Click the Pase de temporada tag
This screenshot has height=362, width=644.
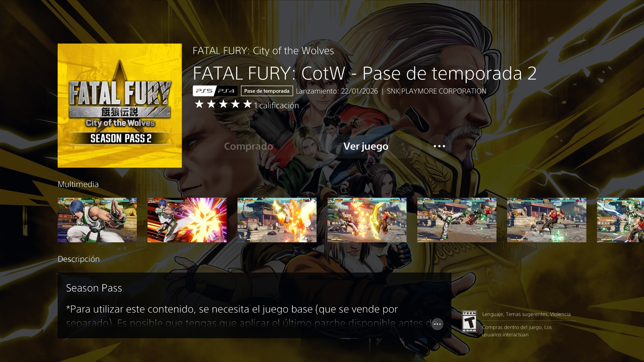click(x=267, y=91)
